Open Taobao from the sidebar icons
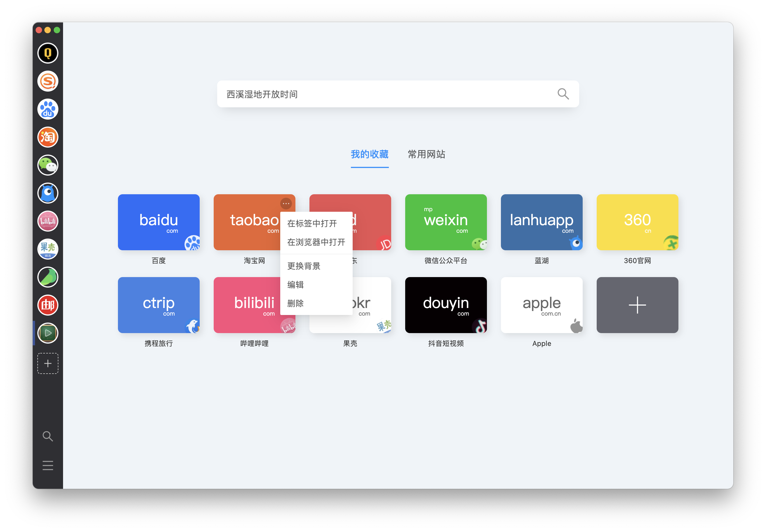This screenshot has height=532, width=766. (x=48, y=137)
